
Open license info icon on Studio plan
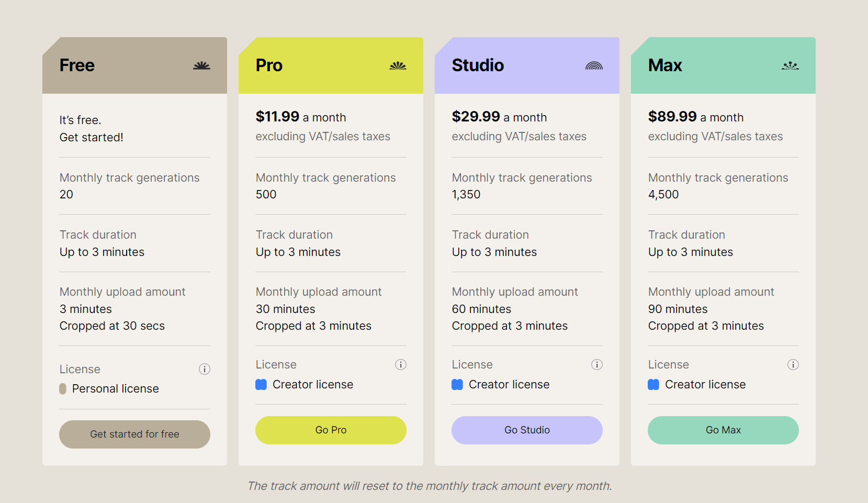597,364
